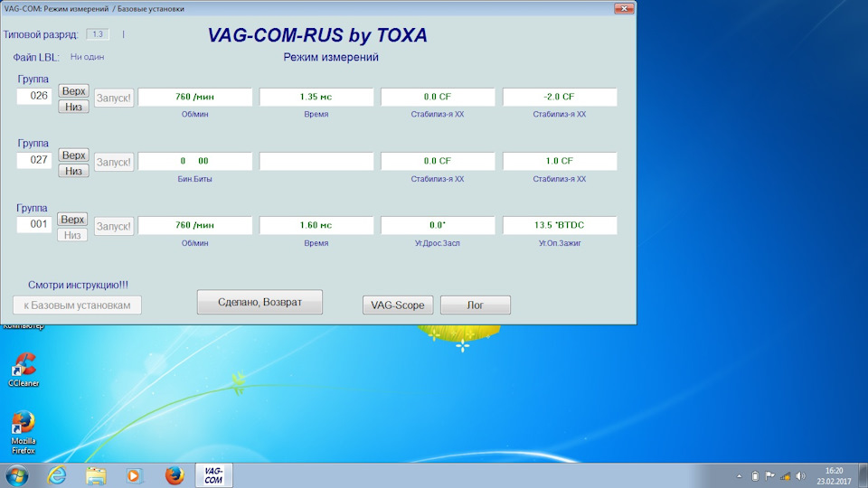Select the 0.0° throttle angle field
The height and width of the screenshot is (488, 868).
tap(438, 225)
